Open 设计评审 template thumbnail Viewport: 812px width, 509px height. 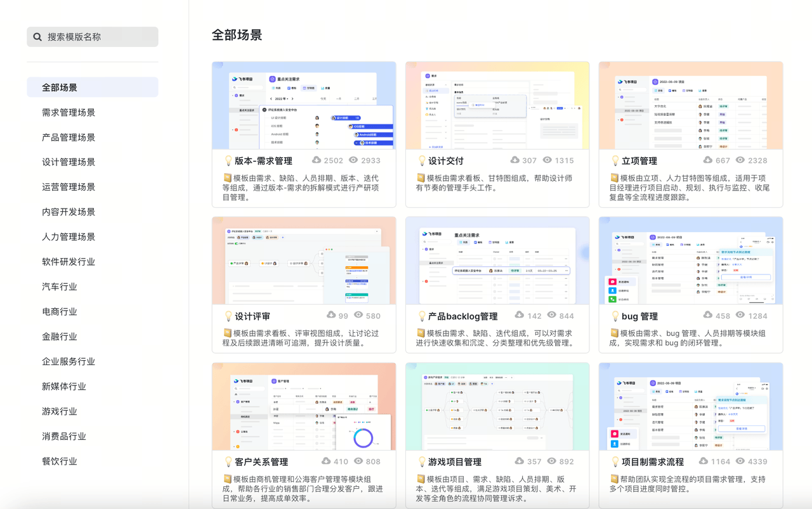304,261
